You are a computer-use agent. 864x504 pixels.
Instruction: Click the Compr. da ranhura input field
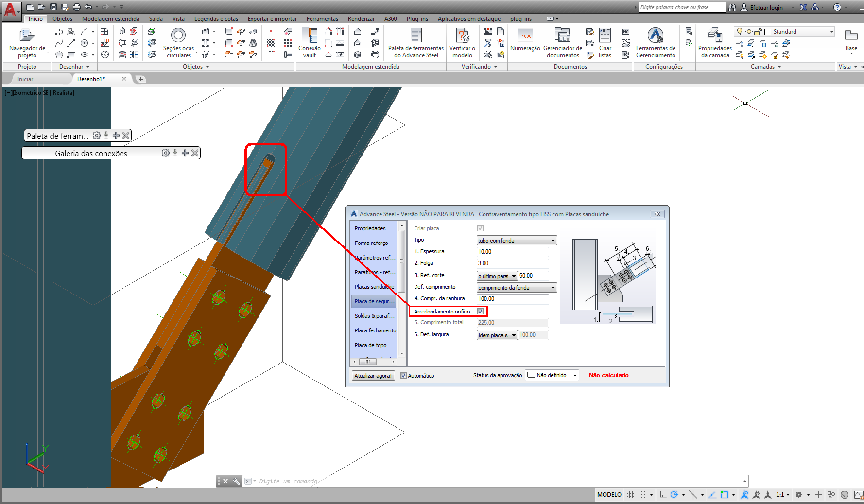513,299
